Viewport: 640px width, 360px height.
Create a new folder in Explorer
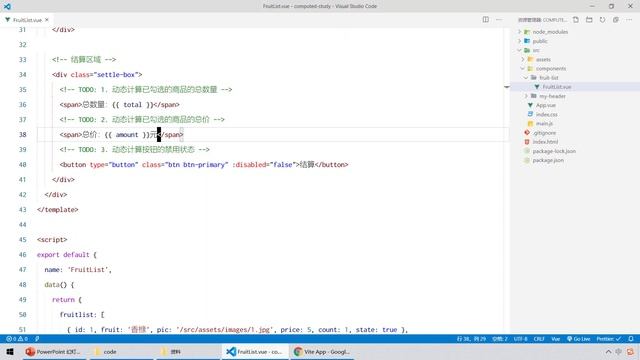click(x=589, y=20)
